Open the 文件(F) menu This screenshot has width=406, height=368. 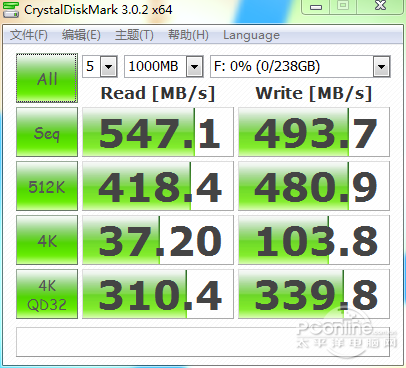29,35
